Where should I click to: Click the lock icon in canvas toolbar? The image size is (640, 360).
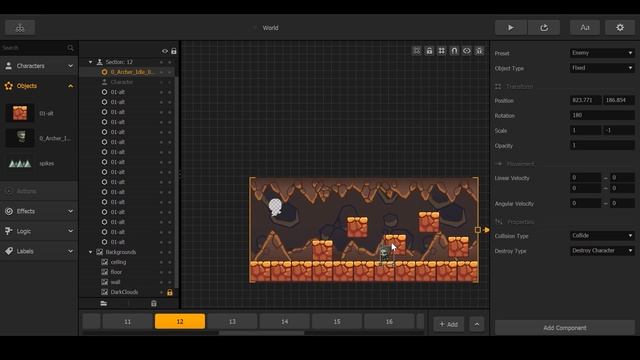pos(429,51)
